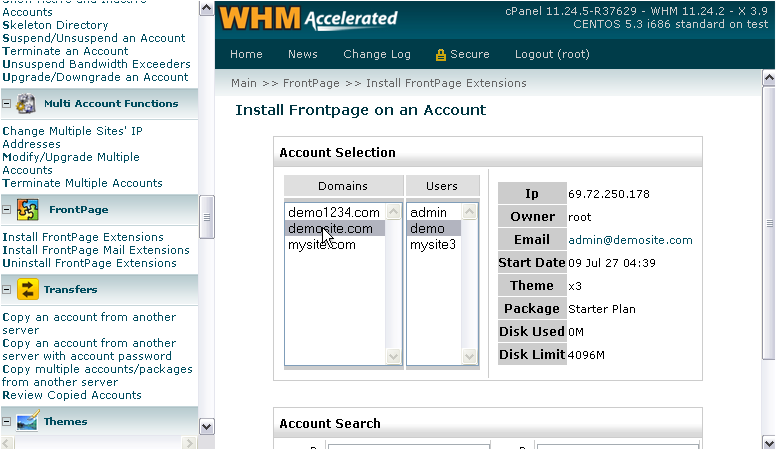Select demo1234.com in Domains list
The width and height of the screenshot is (776, 450).
point(335,212)
